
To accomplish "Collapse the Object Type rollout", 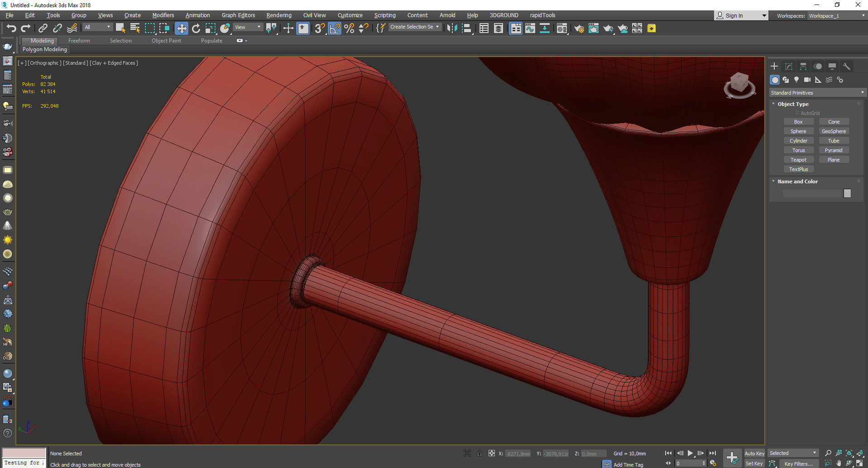I will 792,104.
